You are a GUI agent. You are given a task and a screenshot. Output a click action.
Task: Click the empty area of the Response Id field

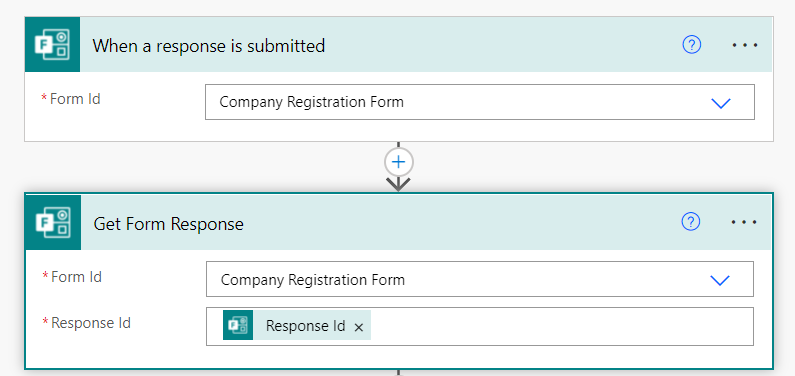tap(562, 326)
